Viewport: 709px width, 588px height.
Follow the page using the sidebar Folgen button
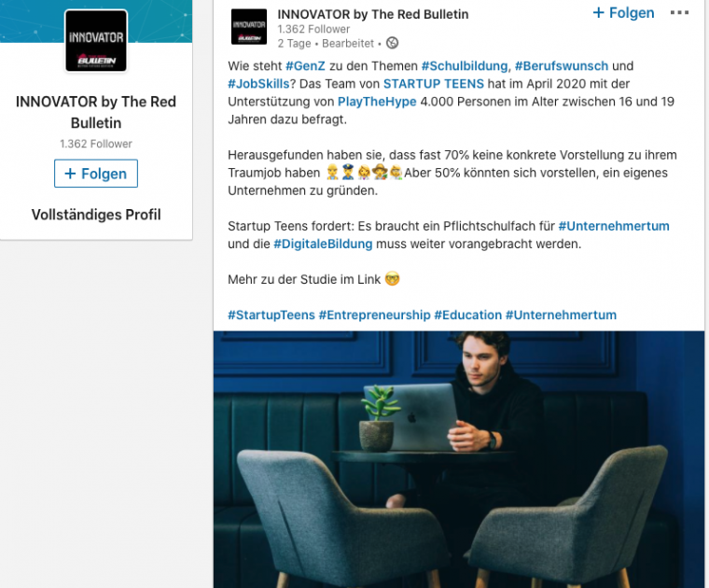click(96, 174)
